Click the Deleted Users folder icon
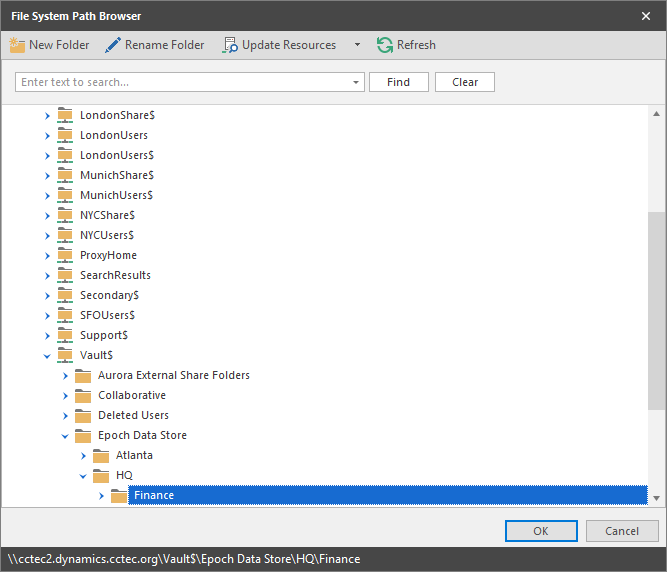This screenshot has width=667, height=572. (83, 416)
